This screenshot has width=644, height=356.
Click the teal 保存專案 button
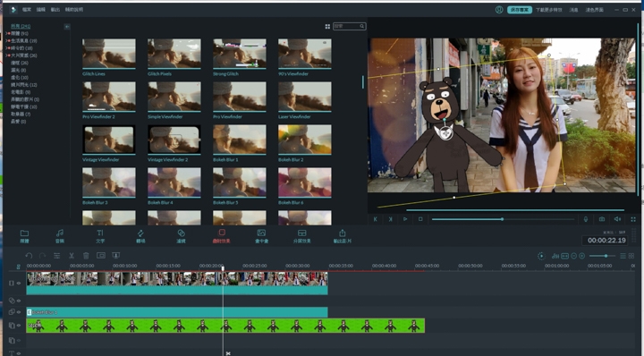click(520, 10)
